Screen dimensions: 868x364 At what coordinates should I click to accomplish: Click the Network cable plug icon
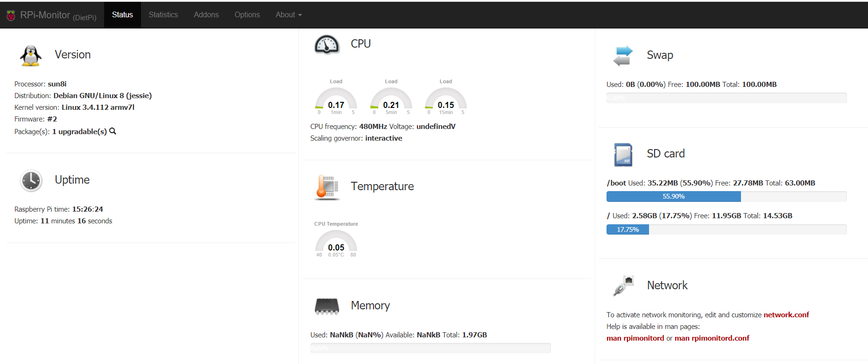click(623, 286)
